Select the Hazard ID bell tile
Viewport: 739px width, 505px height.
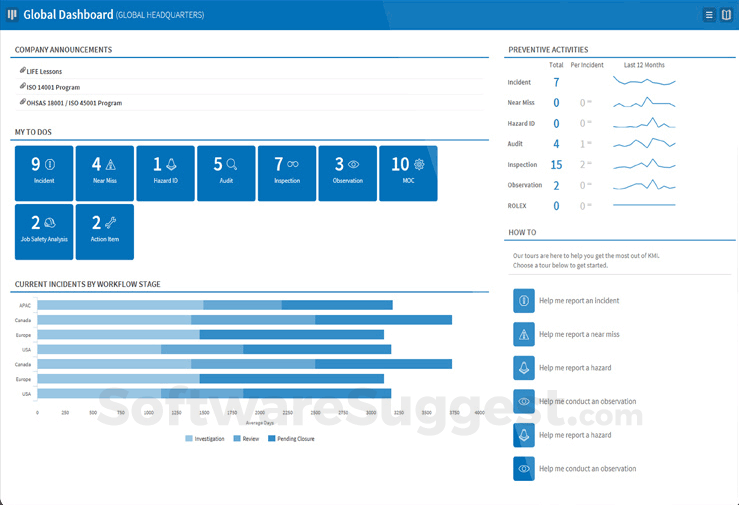[x=165, y=173]
